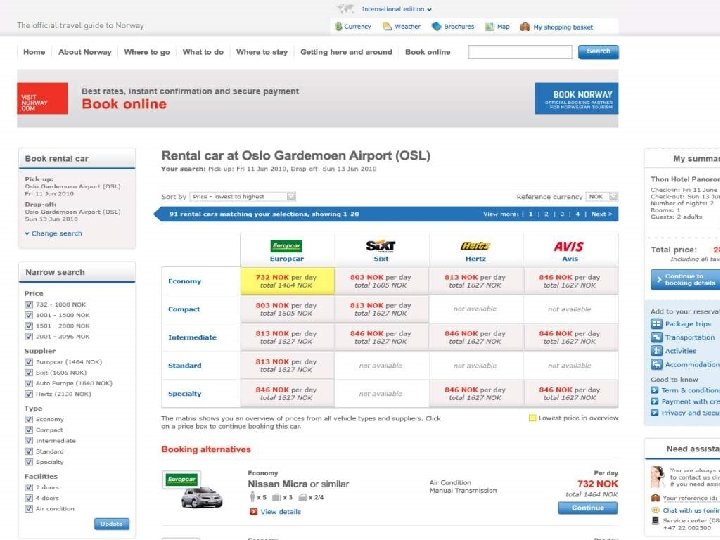Select the Sixt Compact 813 NOK cell
The image size is (720, 540).
pyautogui.click(x=381, y=309)
